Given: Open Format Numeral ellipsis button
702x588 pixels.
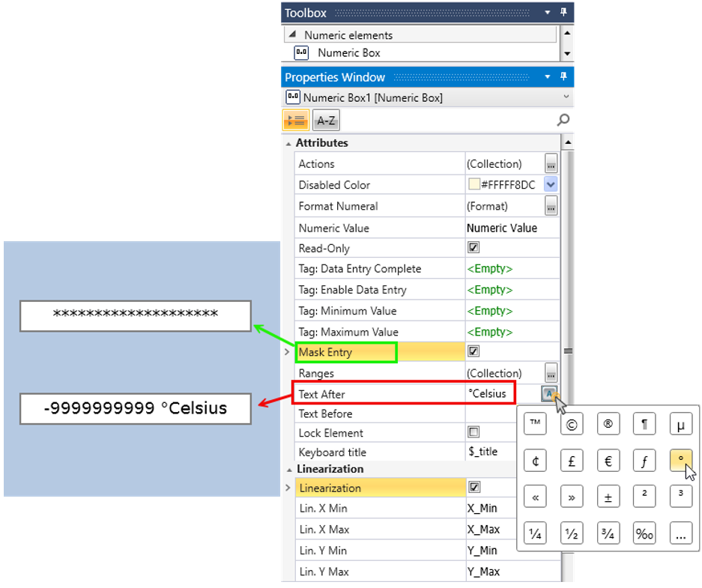Looking at the screenshot, I should pos(551,206).
